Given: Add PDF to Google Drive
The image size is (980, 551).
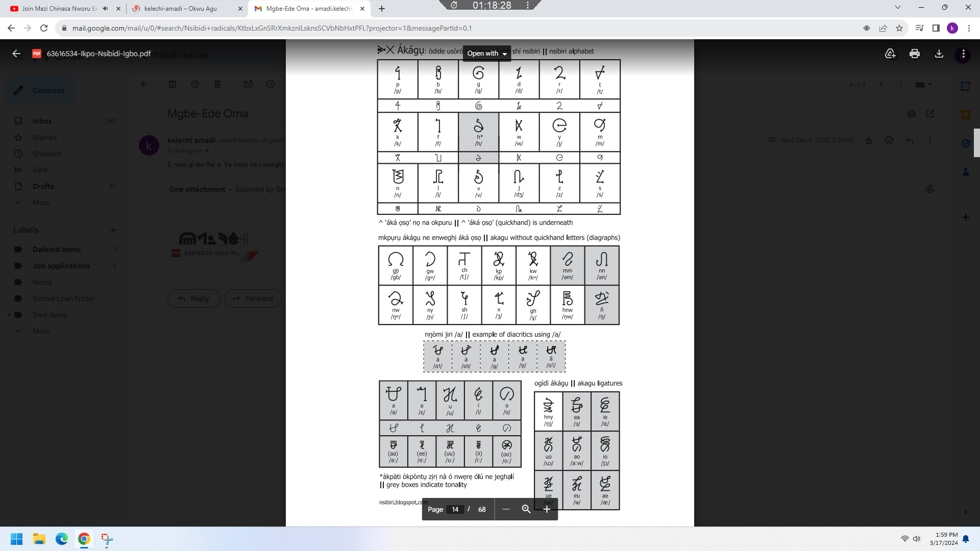Looking at the screenshot, I should point(890,54).
